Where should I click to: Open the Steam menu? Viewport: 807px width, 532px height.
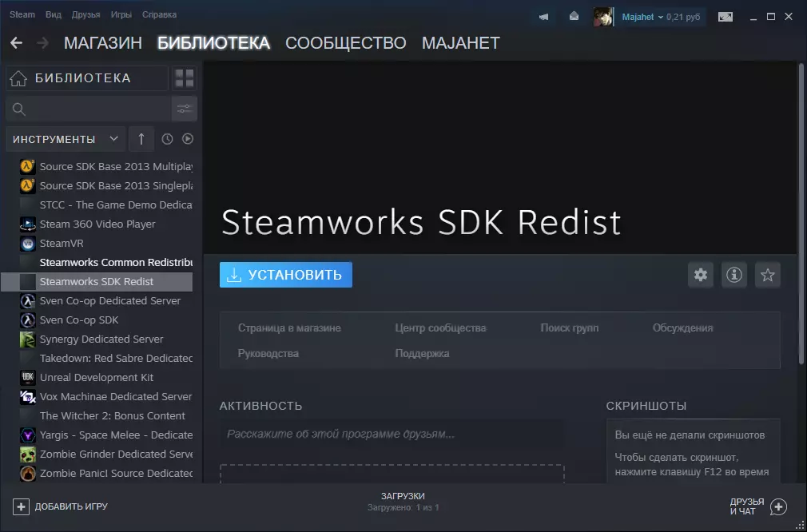[22, 14]
